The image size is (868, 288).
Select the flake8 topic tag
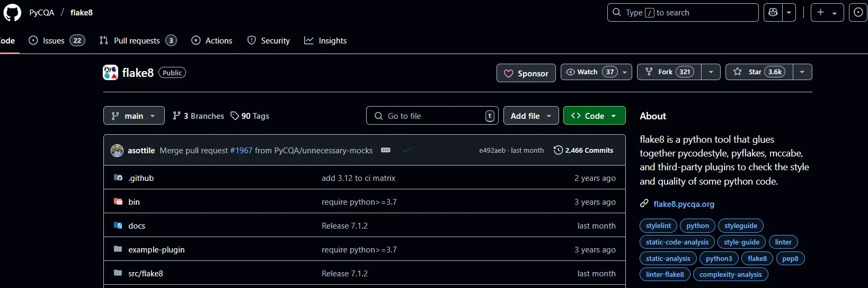pos(757,259)
